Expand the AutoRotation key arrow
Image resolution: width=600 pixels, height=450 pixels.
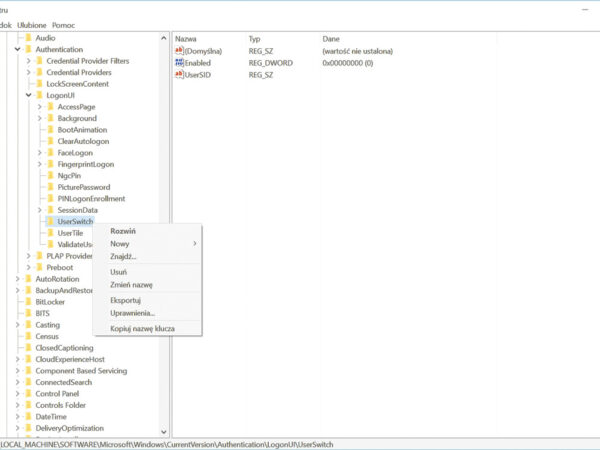[x=17, y=279]
